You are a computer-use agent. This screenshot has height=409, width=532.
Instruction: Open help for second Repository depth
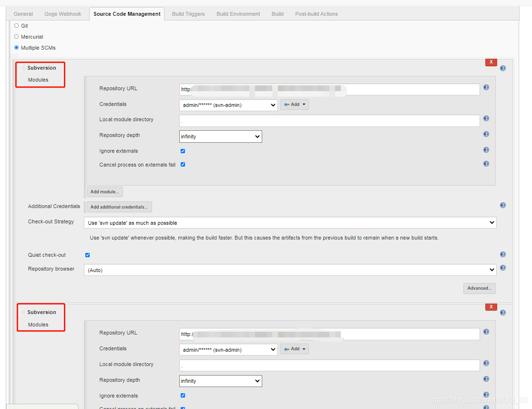coord(486,379)
